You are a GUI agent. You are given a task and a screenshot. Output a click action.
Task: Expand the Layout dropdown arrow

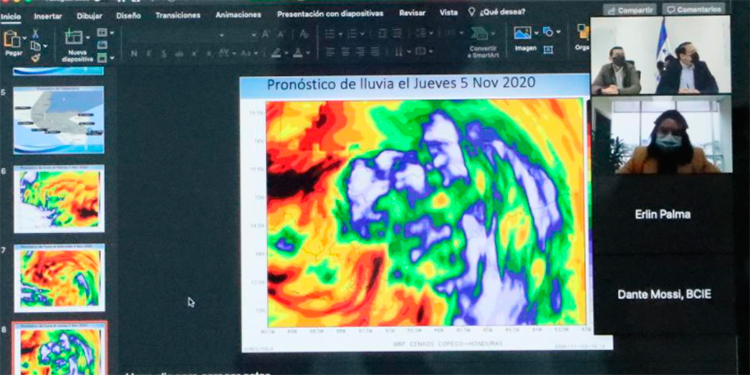[112, 33]
